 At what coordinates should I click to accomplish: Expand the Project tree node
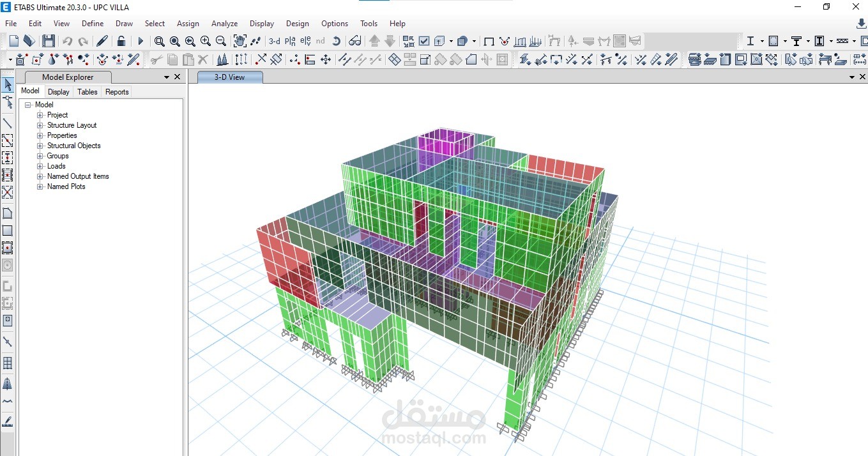40,115
